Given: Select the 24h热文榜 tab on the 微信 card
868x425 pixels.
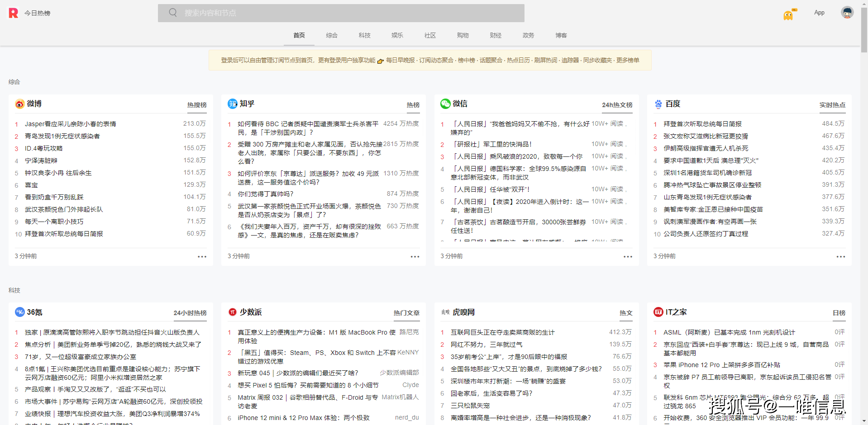Looking at the screenshot, I should tap(617, 105).
